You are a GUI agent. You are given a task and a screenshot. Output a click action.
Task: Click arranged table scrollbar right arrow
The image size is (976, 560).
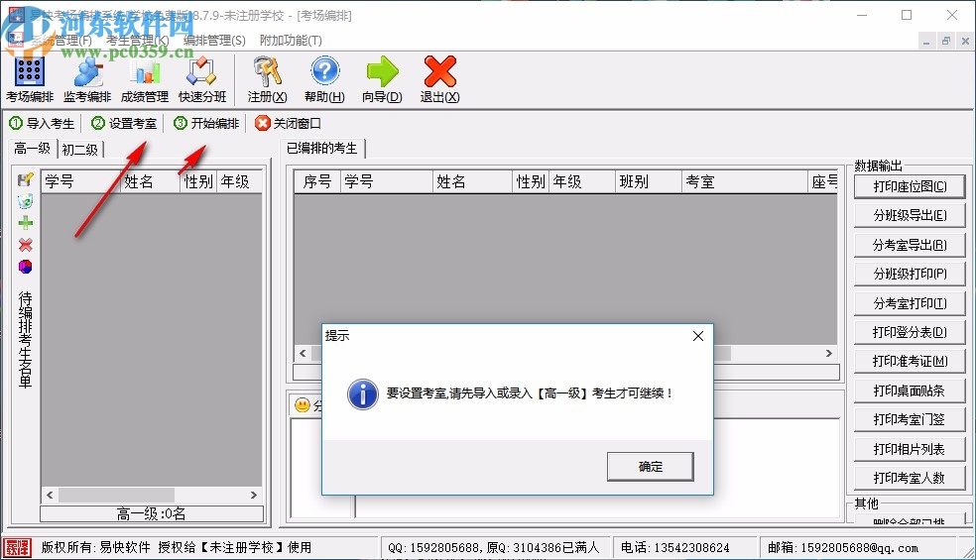[828, 354]
